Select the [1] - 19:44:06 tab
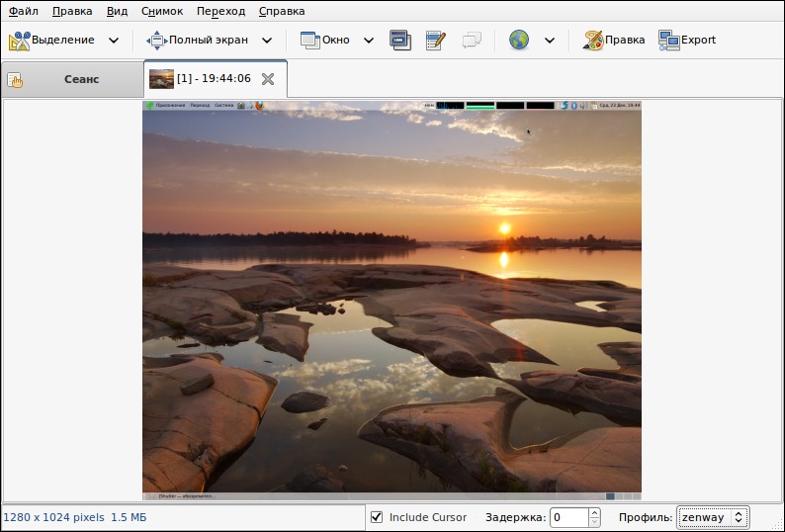This screenshot has width=785, height=532. pyautogui.click(x=215, y=79)
